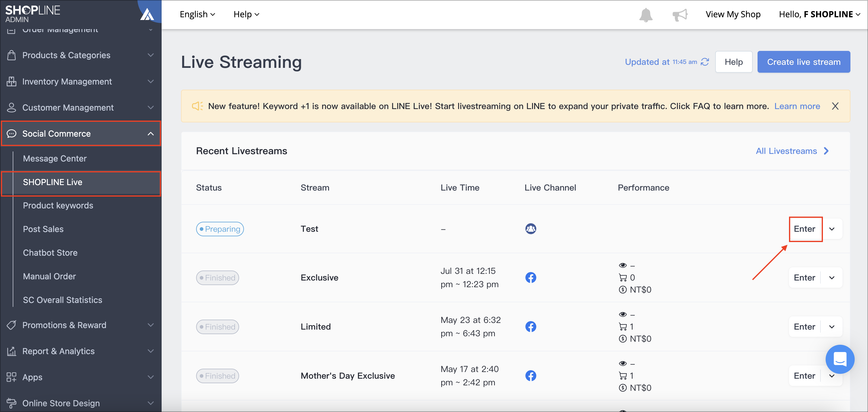Click Enter for Mother's Day Exclusive stream
This screenshot has height=412, width=868.
(x=804, y=376)
